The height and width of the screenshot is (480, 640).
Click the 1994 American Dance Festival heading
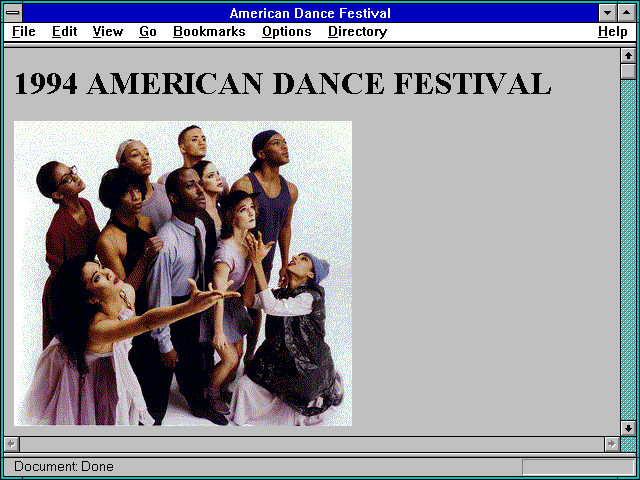point(282,84)
